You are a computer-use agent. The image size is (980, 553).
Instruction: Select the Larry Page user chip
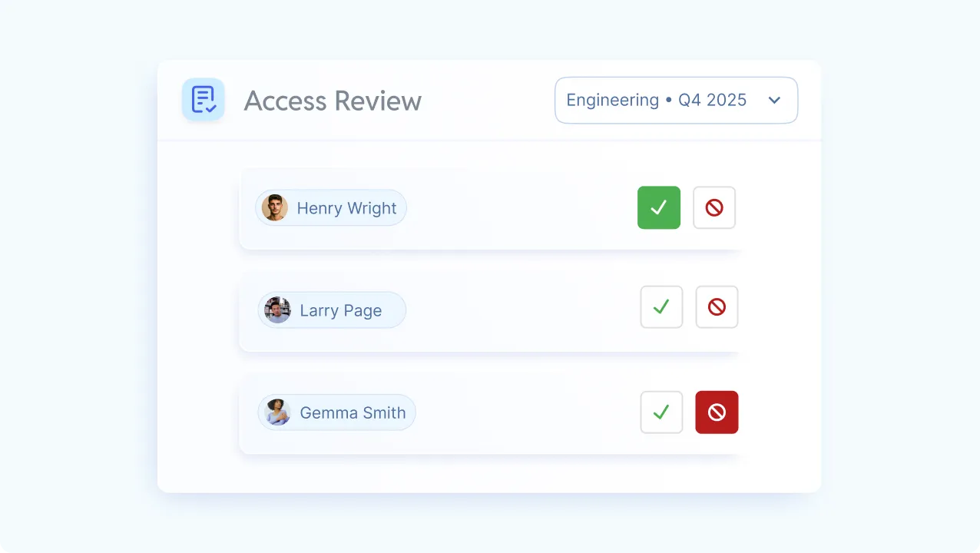(331, 310)
